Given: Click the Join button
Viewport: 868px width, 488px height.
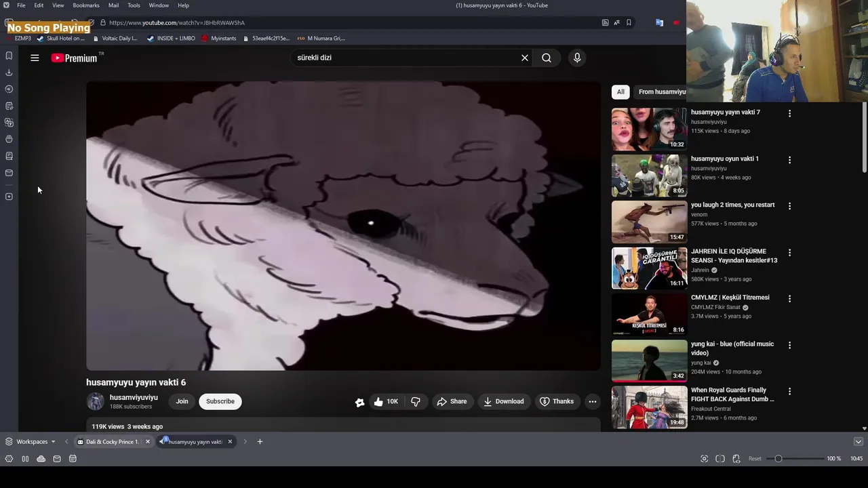Looking at the screenshot, I should point(182,401).
